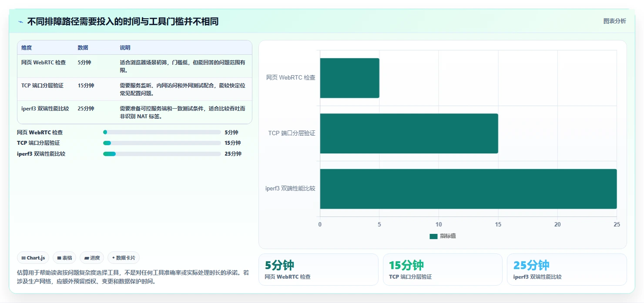Viewport: 644px width, 303px height.
Task: Click the 5分钟 value beside the progress bar
Action: (x=231, y=133)
